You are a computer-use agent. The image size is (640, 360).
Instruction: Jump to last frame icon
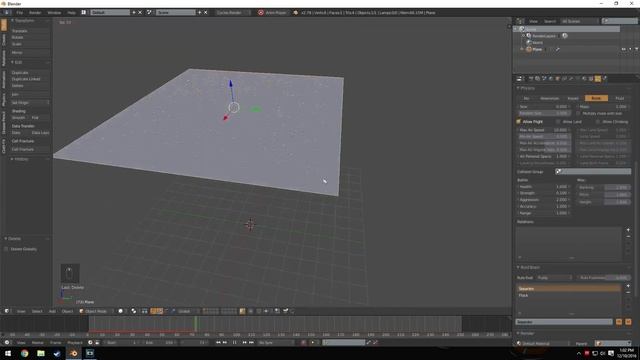point(251,342)
